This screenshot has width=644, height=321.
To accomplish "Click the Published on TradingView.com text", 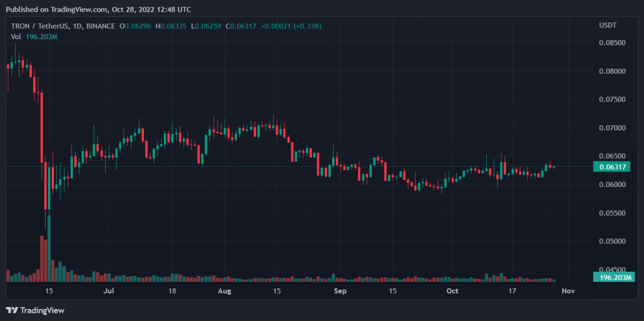I will point(98,10).
